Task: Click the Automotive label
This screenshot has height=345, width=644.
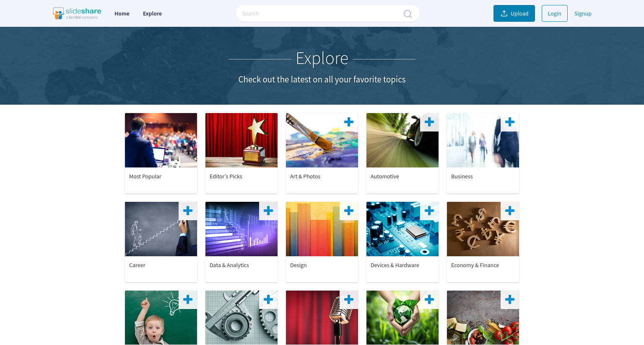Action: (385, 176)
